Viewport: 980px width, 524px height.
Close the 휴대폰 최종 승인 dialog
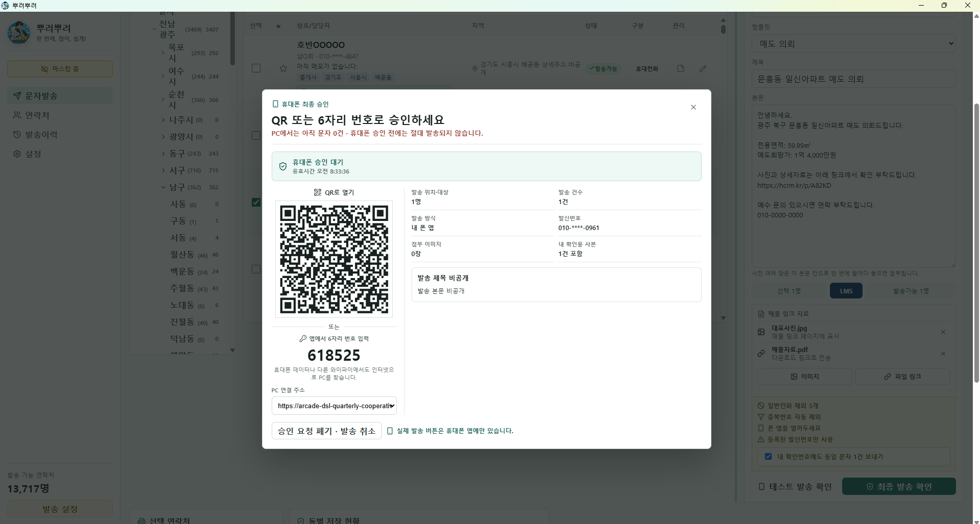(693, 107)
